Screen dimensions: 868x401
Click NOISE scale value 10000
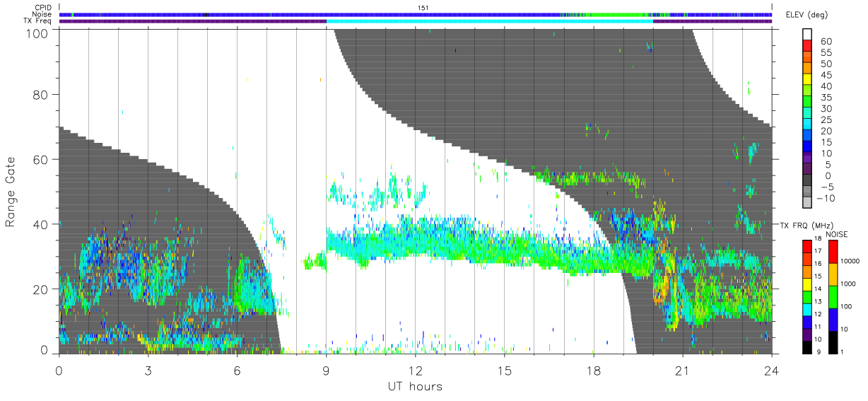point(851,261)
